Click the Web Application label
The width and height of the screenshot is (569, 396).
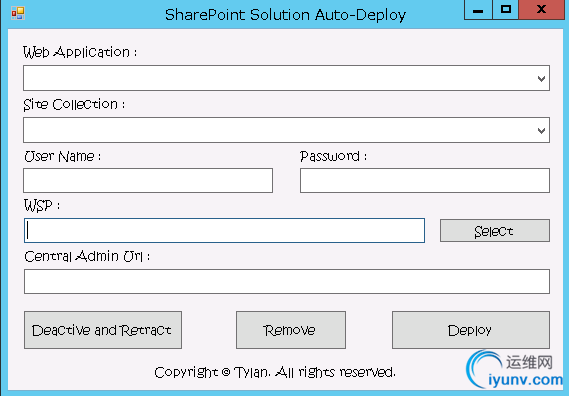coord(80,52)
